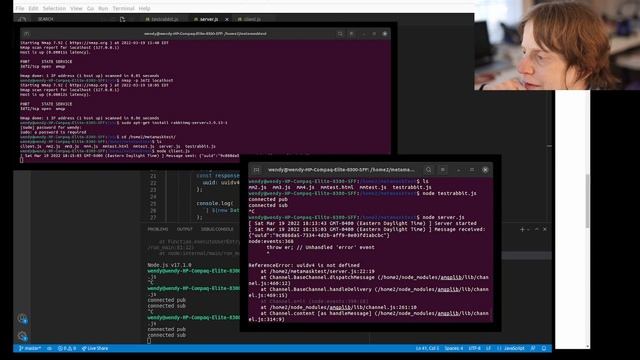The image size is (640, 360).
Task: Open the Run menu
Action: [x=103, y=8]
